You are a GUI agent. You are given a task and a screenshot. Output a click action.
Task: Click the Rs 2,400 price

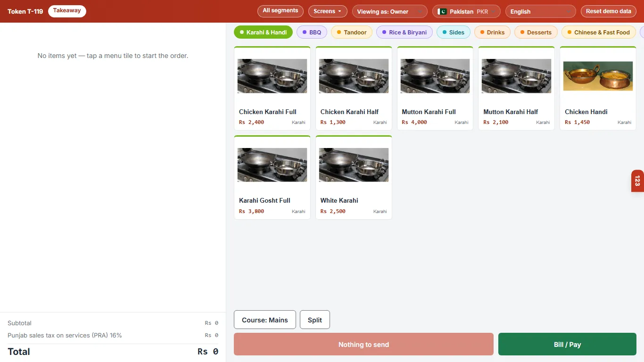click(x=251, y=122)
